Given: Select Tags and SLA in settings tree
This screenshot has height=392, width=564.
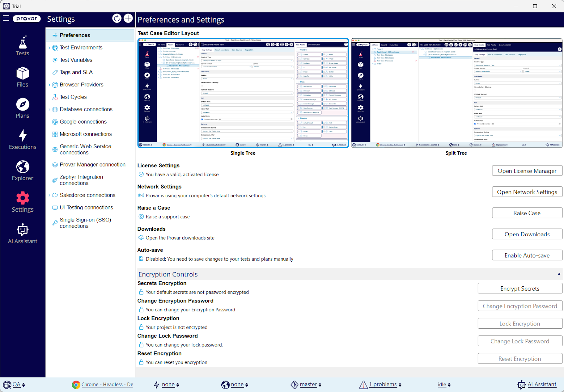Looking at the screenshot, I should point(76,72).
